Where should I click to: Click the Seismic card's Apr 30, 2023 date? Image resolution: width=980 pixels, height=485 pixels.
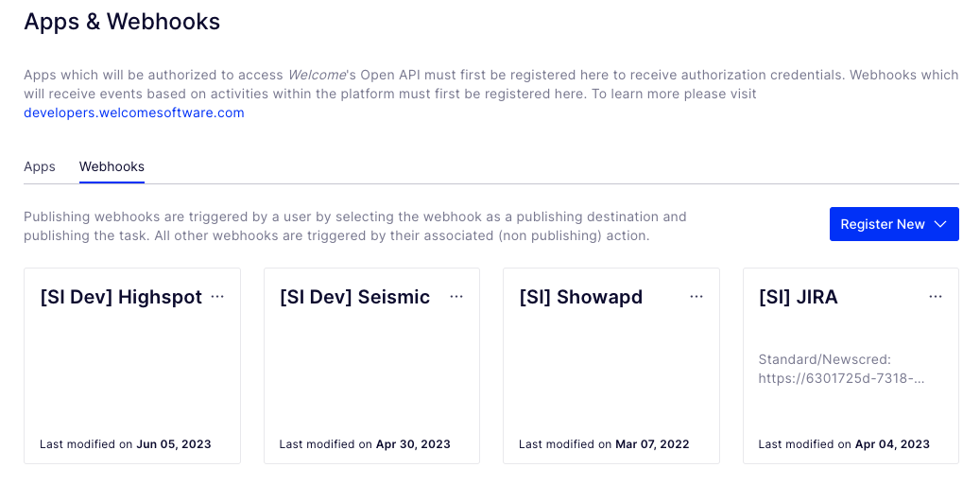pyautogui.click(x=413, y=444)
